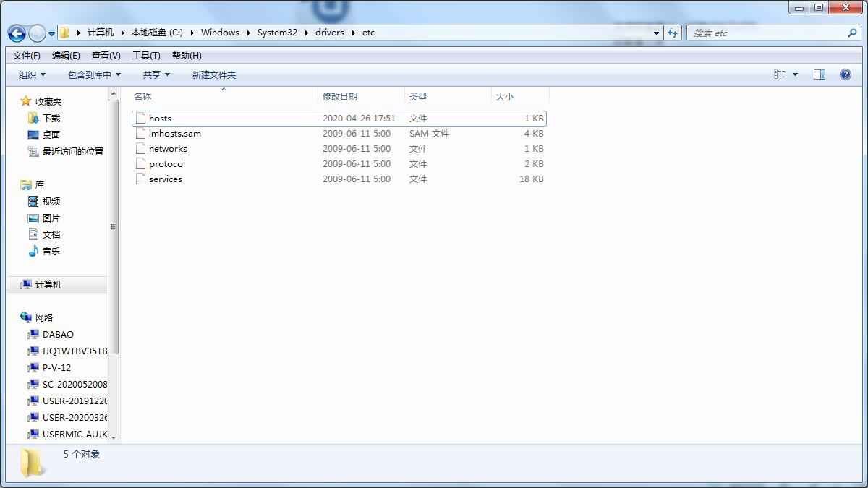
Task: Click the Back navigation arrow button
Action: pyautogui.click(x=17, y=33)
